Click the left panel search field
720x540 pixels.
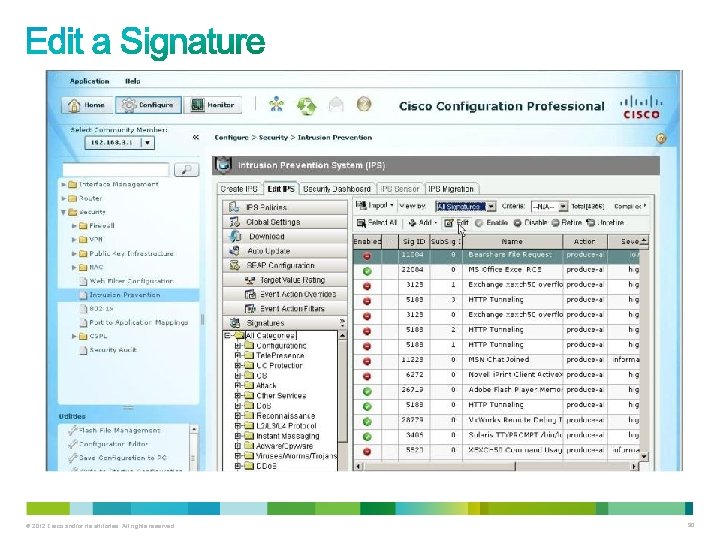(116, 170)
